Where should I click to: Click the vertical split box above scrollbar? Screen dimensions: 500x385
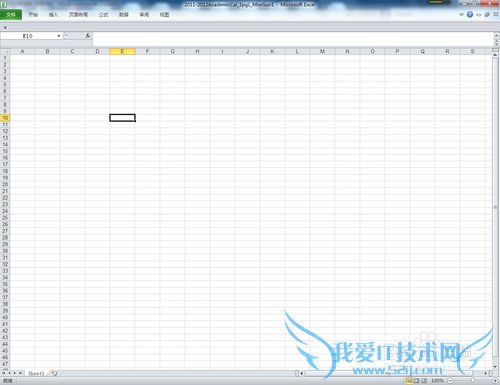point(495,50)
